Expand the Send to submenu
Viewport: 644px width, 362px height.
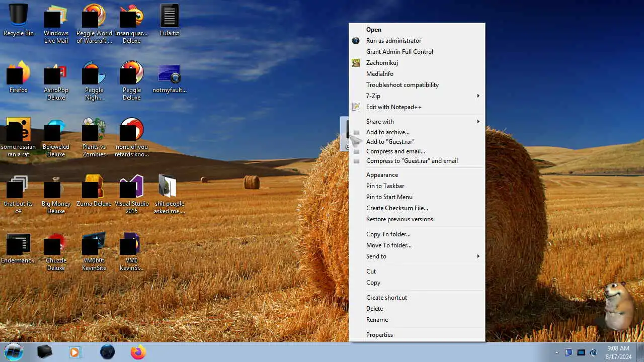click(x=417, y=256)
